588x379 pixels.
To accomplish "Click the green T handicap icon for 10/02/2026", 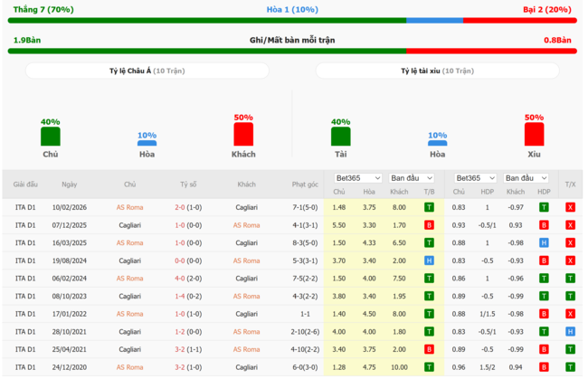I will [x=544, y=207].
